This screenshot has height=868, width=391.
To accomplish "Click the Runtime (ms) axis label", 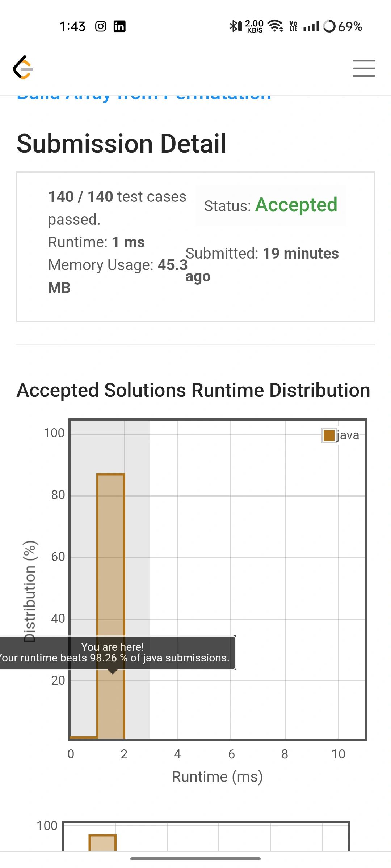I will point(217,777).
